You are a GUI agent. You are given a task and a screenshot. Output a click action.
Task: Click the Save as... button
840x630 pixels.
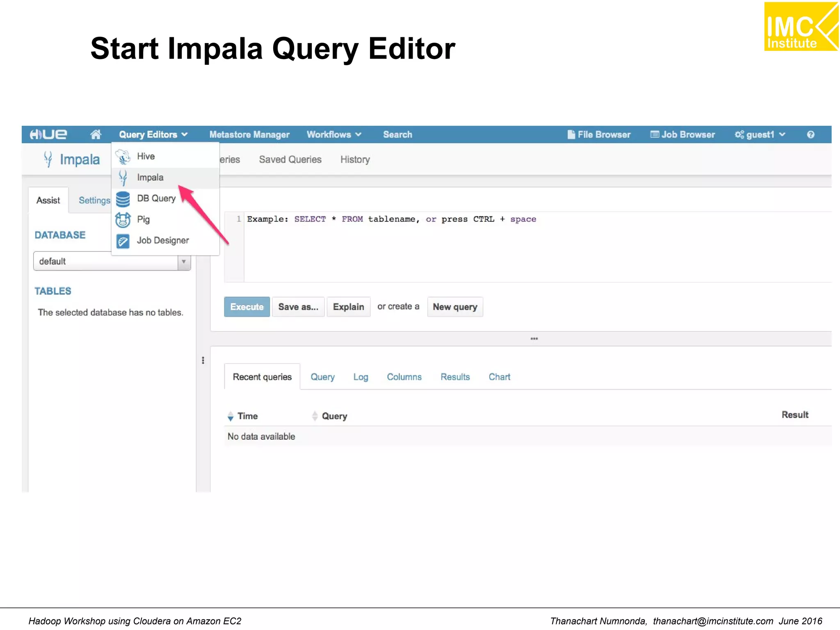298,307
